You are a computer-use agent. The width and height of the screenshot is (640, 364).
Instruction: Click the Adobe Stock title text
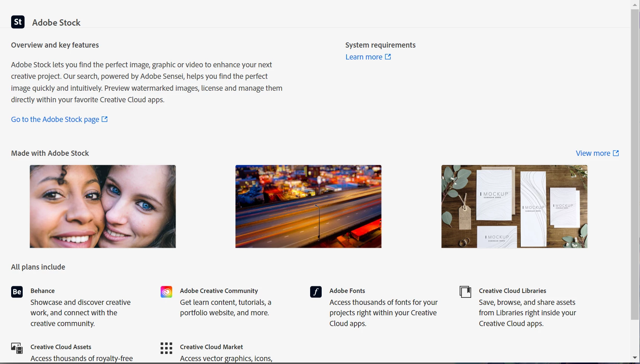click(56, 23)
